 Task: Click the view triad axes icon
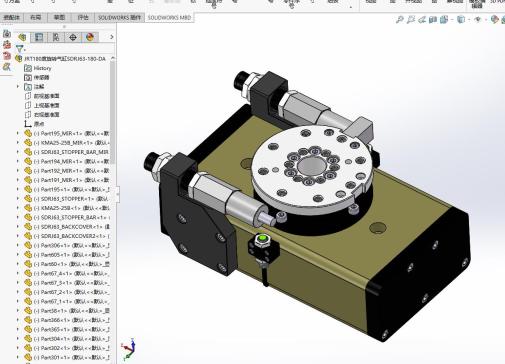point(129,349)
